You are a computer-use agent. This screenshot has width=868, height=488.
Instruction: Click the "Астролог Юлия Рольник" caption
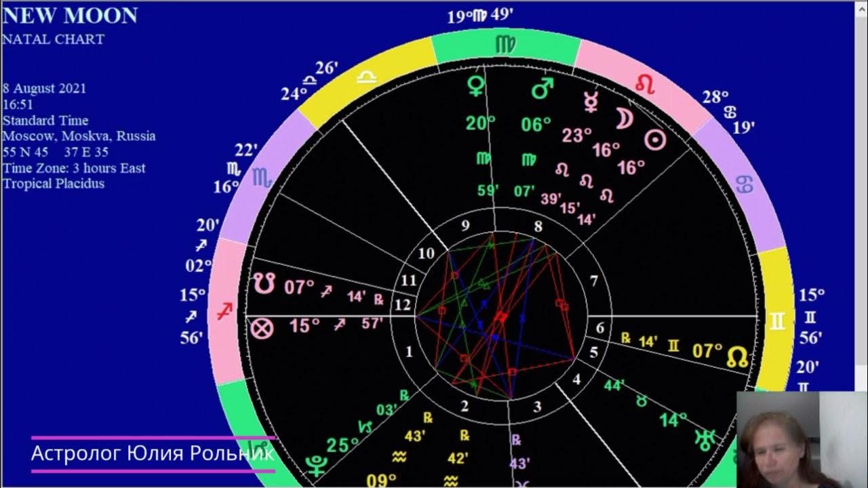tap(153, 453)
